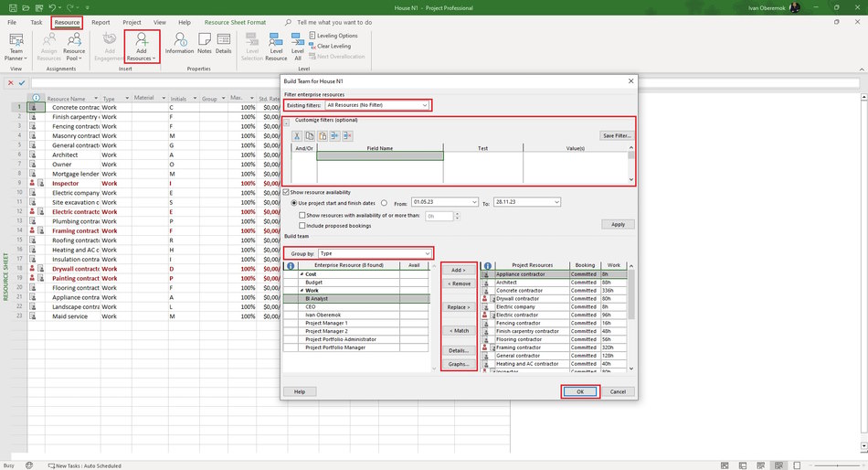Click the cancel X icon in the entry bar
This screenshot has width=868, height=470.
(x=11, y=82)
